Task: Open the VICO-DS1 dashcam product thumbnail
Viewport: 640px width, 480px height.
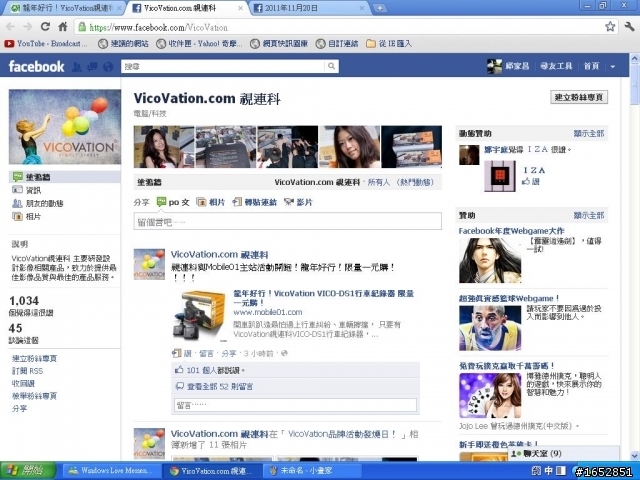Action: (x=200, y=315)
